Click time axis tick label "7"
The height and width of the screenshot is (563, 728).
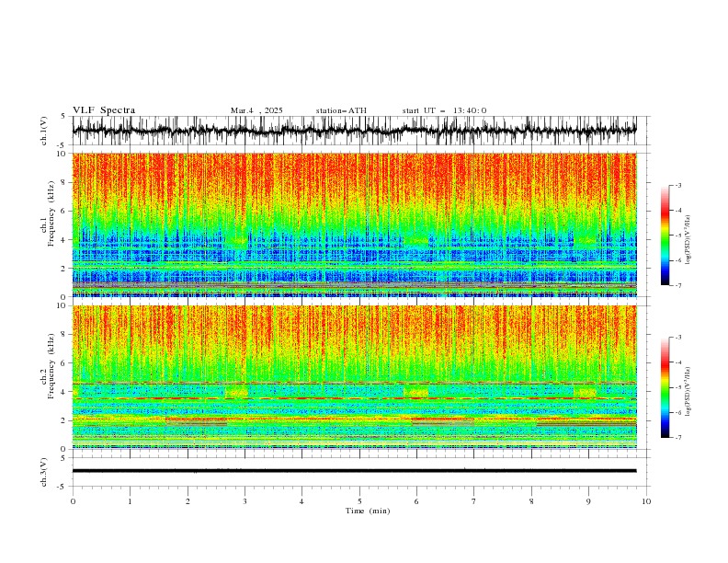coord(473,501)
